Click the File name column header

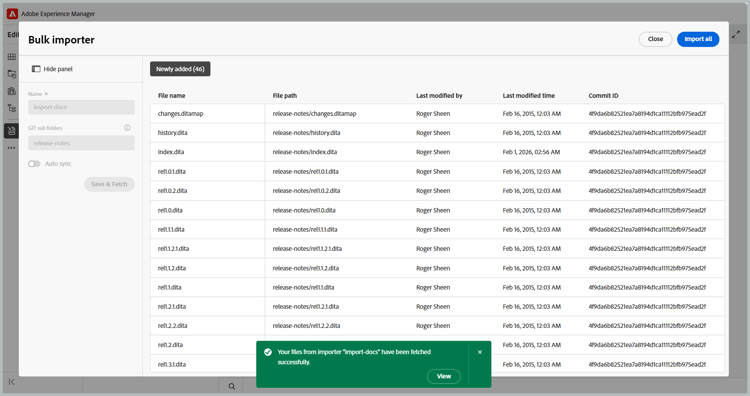(171, 96)
